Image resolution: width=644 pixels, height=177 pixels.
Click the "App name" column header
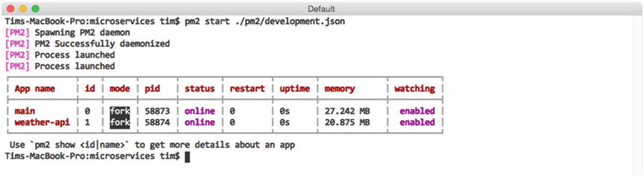[35, 89]
